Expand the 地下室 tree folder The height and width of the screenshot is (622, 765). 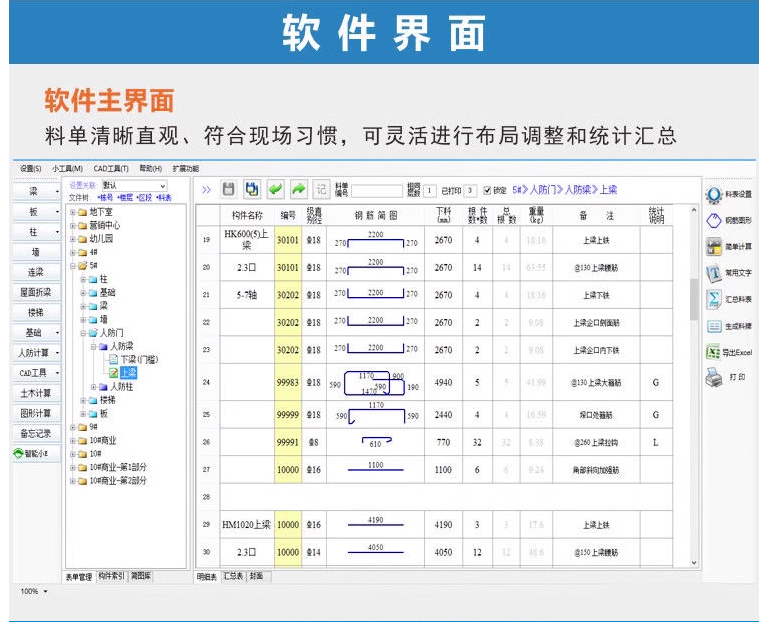(x=72, y=212)
